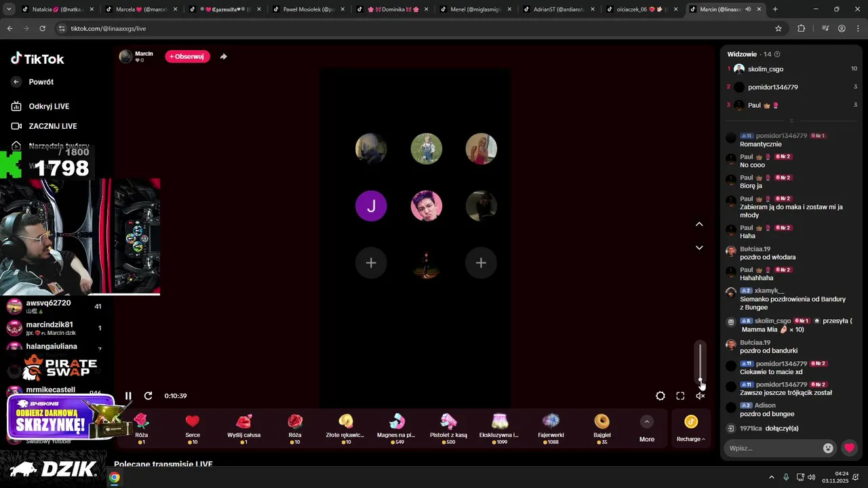
Task: Open Chrome from the taskbar
Action: coord(115,477)
